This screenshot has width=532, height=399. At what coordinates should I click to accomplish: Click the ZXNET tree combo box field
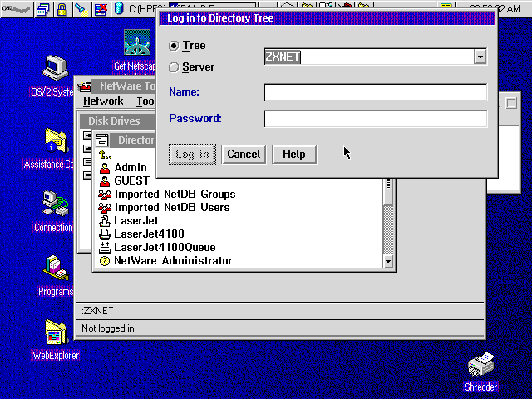(369, 57)
